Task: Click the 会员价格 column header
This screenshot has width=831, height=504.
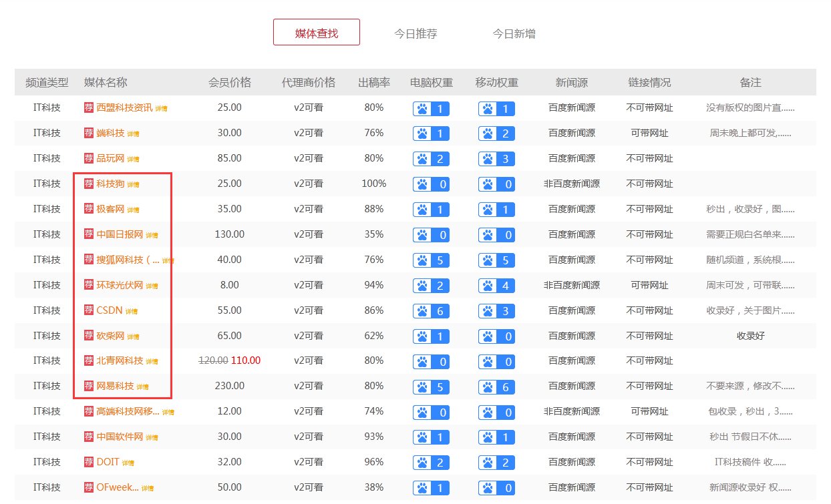Action: pyautogui.click(x=230, y=83)
